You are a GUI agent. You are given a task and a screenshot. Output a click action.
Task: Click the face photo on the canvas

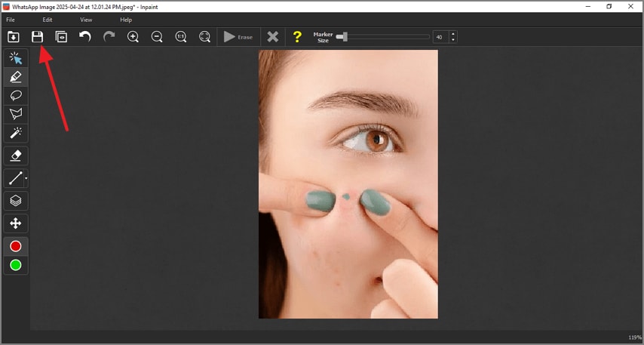click(x=348, y=184)
